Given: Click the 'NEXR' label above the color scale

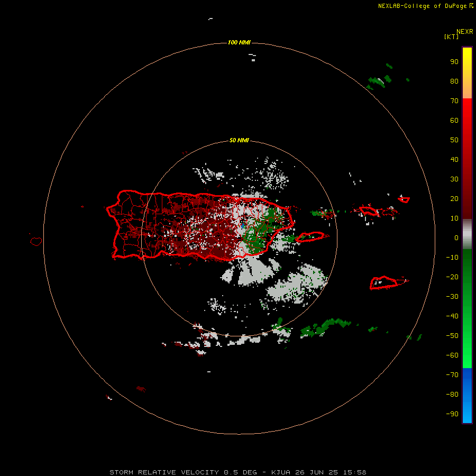Looking at the screenshot, I should pos(465,32).
